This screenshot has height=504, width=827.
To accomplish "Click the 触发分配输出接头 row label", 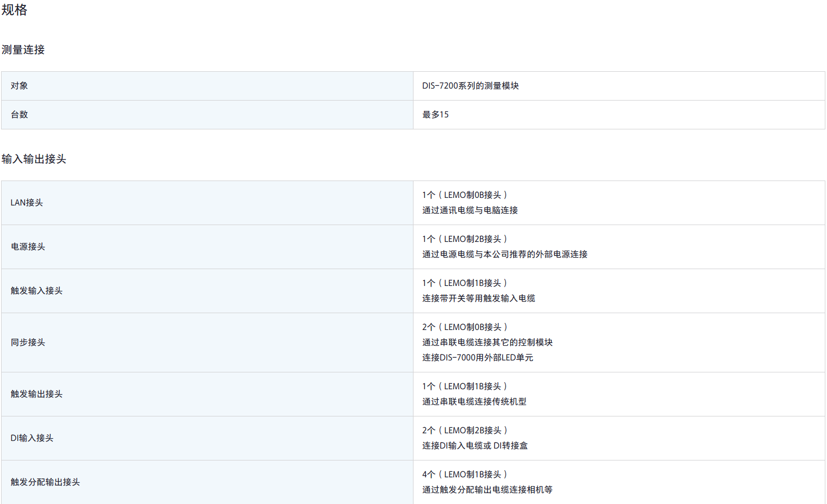I will point(45,482).
